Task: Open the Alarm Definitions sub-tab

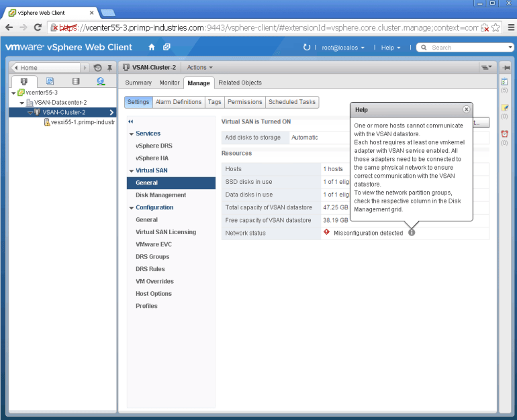Action: [179, 102]
